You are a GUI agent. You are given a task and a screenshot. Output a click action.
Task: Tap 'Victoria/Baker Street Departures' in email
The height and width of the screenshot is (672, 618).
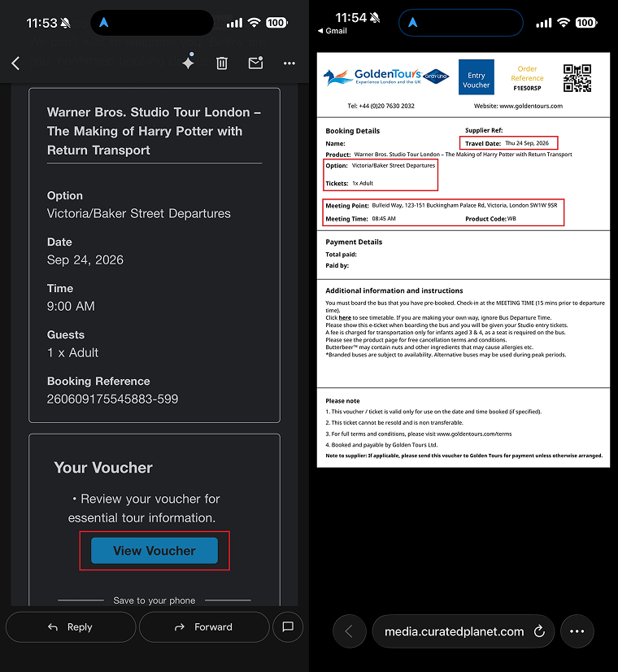(139, 213)
